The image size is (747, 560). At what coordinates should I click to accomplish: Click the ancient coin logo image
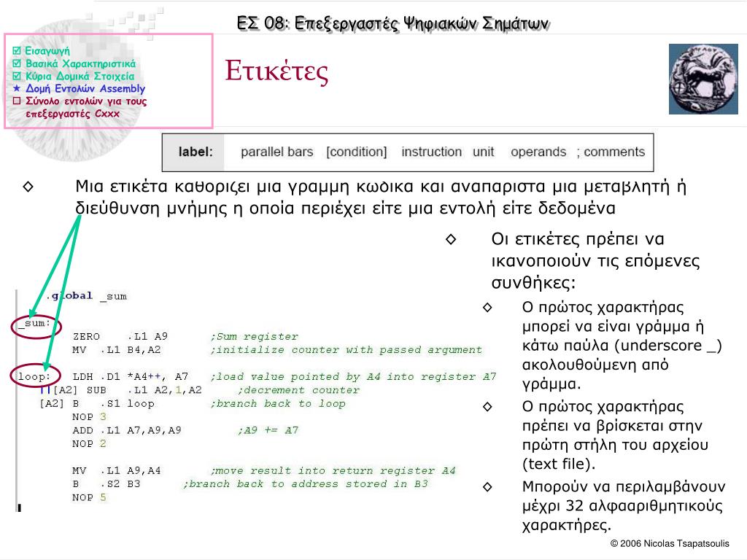pyautogui.click(x=703, y=79)
